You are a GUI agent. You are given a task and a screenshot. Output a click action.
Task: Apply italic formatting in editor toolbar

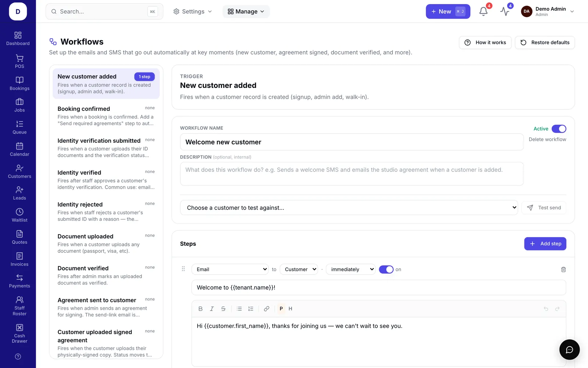coord(212,309)
